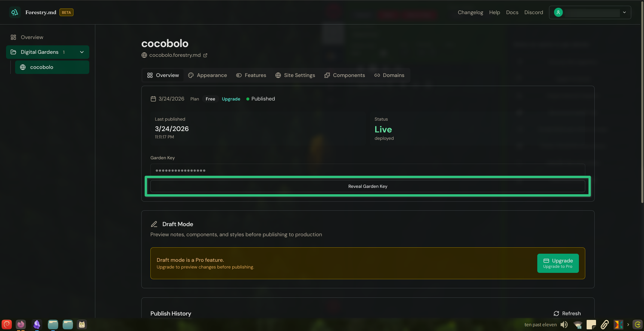
Task: Switch to the Appearance tab
Action: [208, 75]
